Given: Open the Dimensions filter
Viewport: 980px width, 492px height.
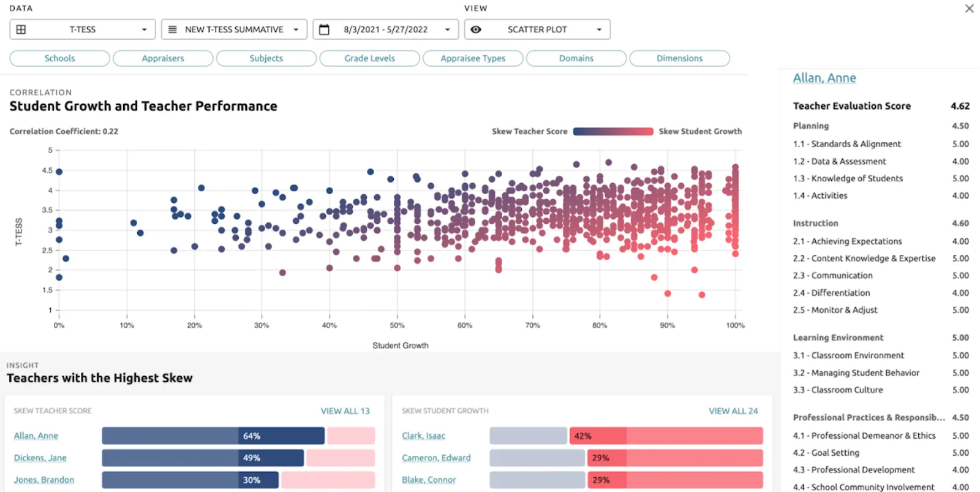Looking at the screenshot, I should (679, 58).
